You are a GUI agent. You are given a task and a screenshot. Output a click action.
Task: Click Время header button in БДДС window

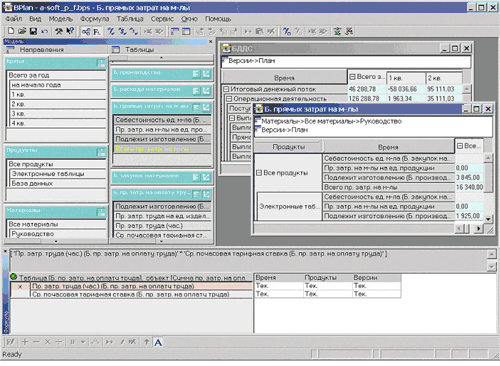(284, 78)
